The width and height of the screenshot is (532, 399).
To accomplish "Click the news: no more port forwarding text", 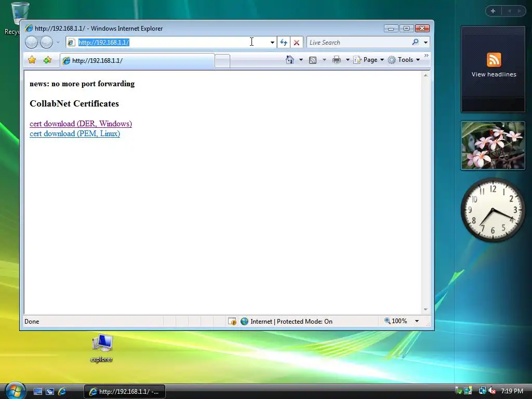I will click(x=82, y=84).
